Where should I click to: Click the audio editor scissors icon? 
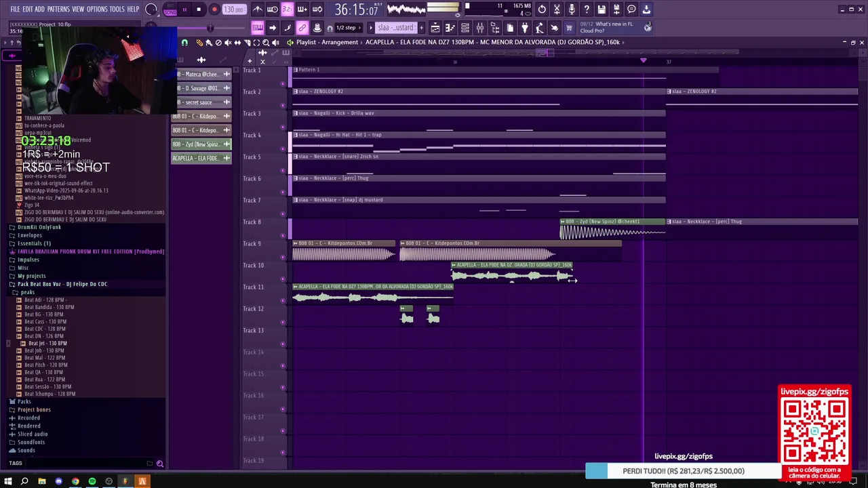pos(557,9)
